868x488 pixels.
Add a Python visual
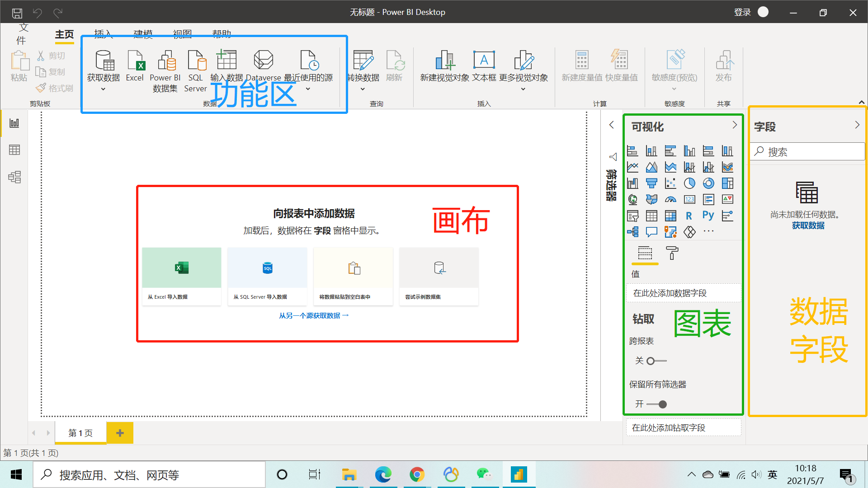(x=708, y=216)
